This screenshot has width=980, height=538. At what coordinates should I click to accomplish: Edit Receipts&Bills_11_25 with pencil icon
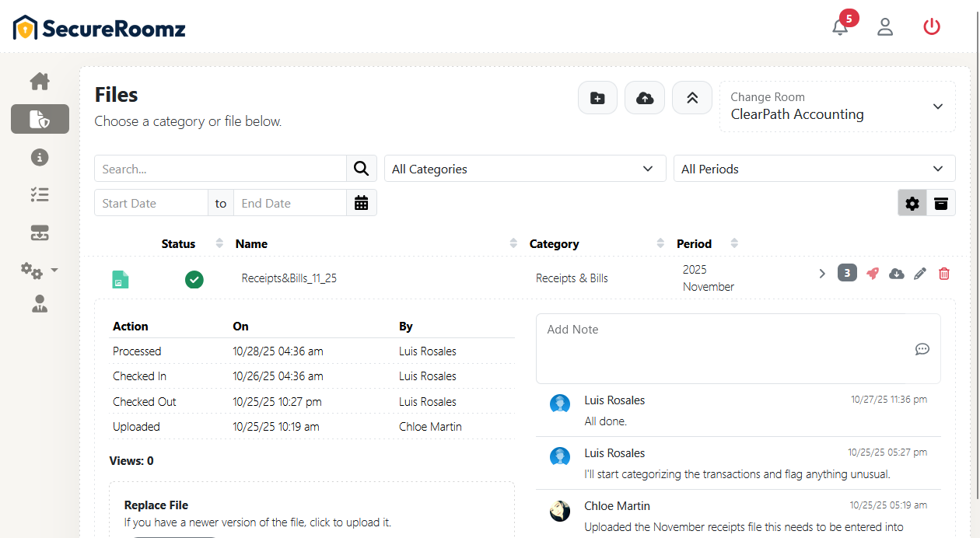[x=920, y=274]
